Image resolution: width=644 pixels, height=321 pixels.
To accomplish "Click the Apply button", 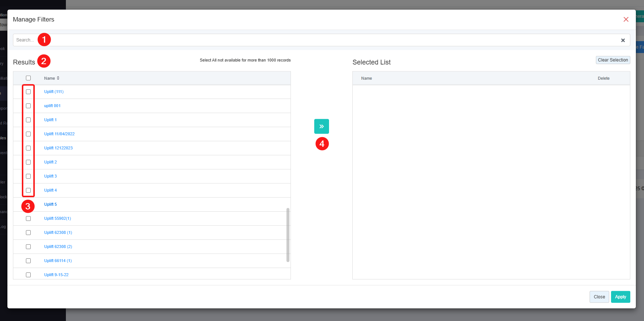I will click(x=620, y=297).
